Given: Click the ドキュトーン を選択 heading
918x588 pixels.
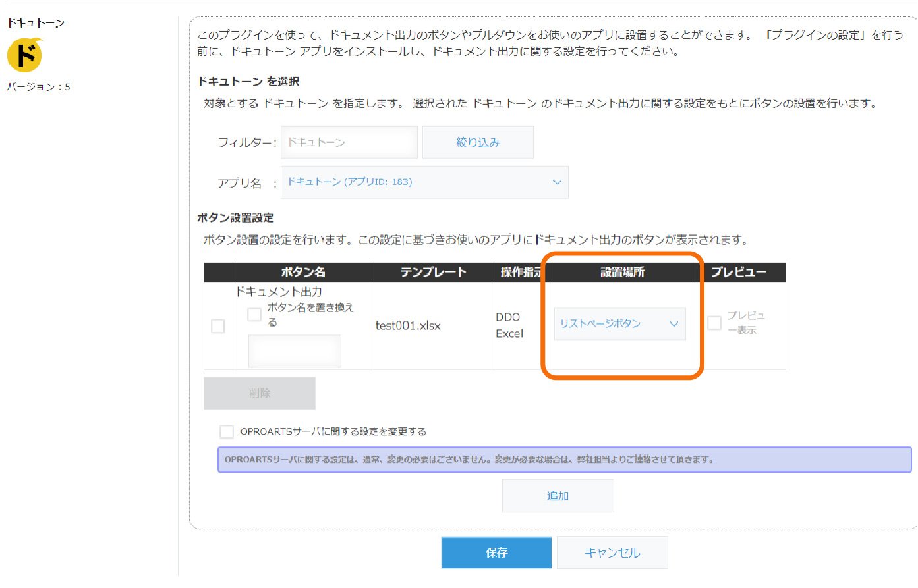Looking at the screenshot, I should [248, 82].
